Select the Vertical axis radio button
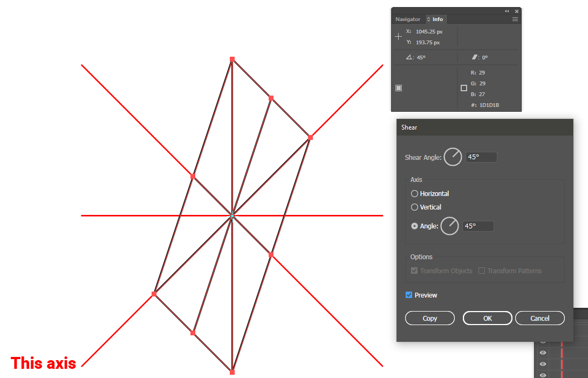This screenshot has width=588, height=378. 414,207
